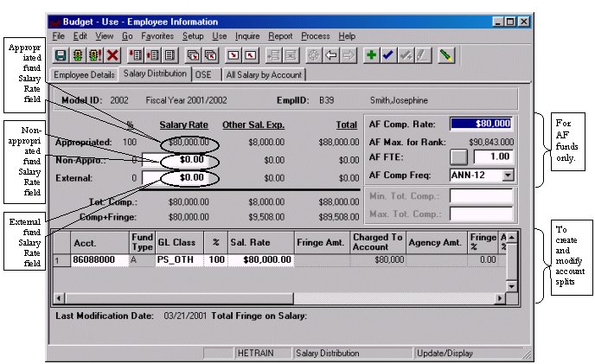Image resolution: width=595 pixels, height=364 pixels.
Task: Open the Favorites menu
Action: tap(157, 36)
